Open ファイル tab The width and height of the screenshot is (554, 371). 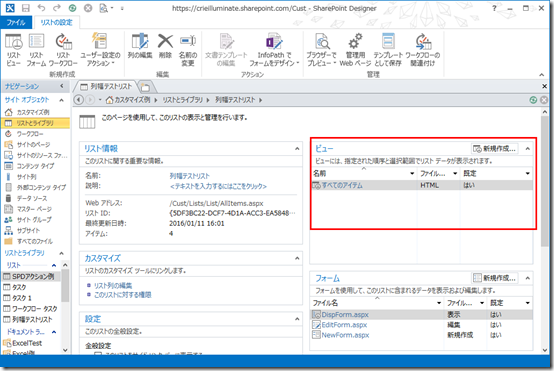(x=16, y=23)
